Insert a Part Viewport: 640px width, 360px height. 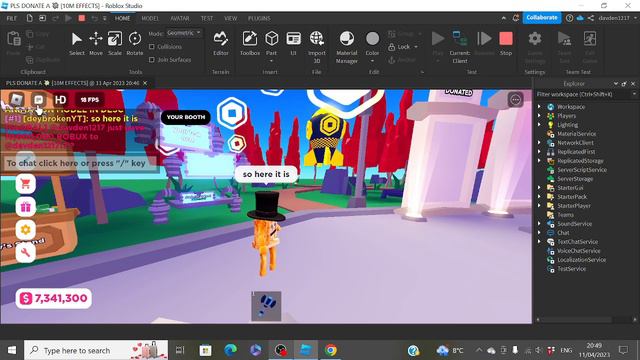tap(271, 39)
